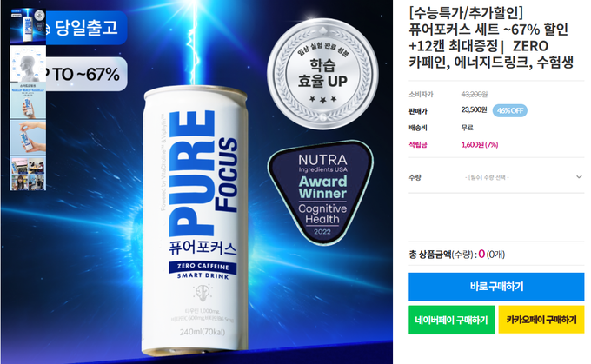591x364 pixels.
Task: Click the silver 학습 효율 UP medal badge
Action: click(322, 73)
